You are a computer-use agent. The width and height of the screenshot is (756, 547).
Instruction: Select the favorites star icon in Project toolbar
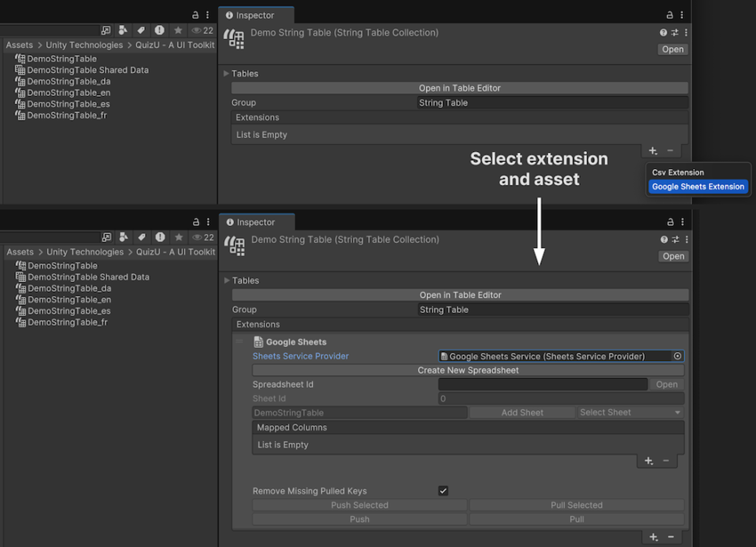178,29
